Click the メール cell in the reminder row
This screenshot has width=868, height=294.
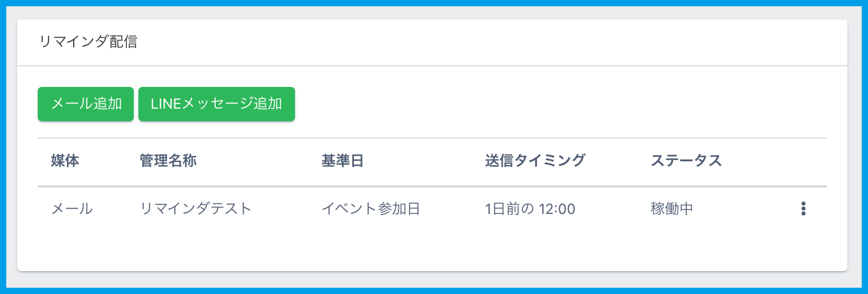[x=72, y=209]
